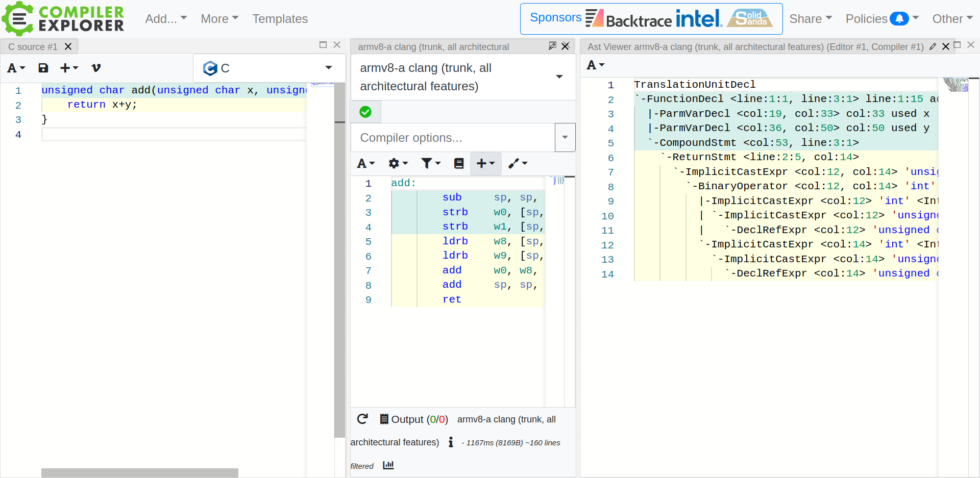The width and height of the screenshot is (980, 478).
Task: Open the Ast Viewer font size dropdown
Action: pos(595,65)
